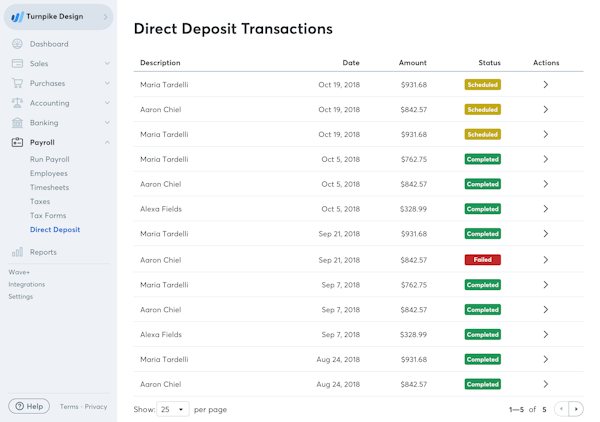This screenshot has height=422, width=600.
Task: Open the per page count dropdown
Action: (x=172, y=409)
